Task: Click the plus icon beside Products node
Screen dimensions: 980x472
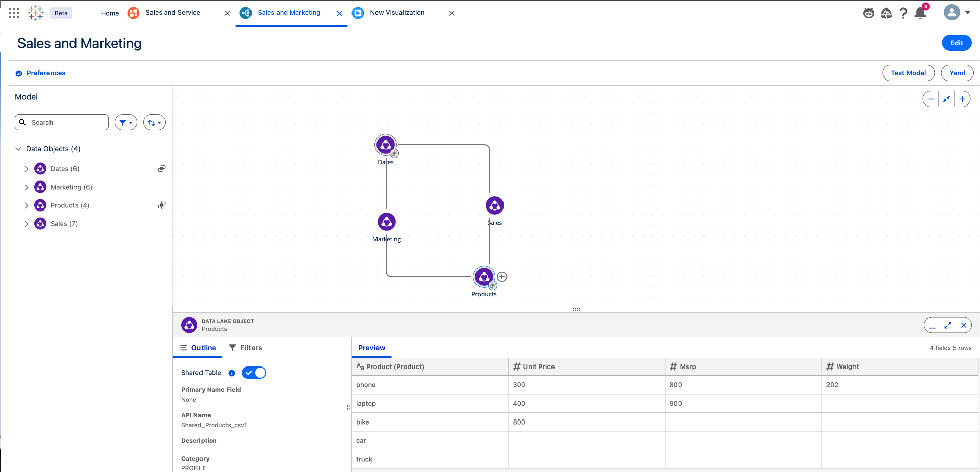Action: coord(502,277)
